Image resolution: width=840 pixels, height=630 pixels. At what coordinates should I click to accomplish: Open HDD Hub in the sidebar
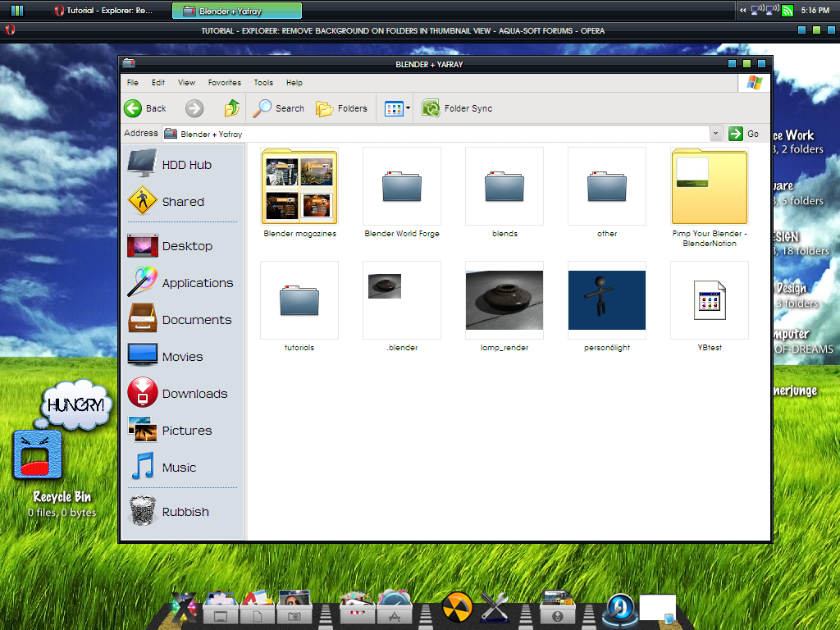pyautogui.click(x=171, y=164)
